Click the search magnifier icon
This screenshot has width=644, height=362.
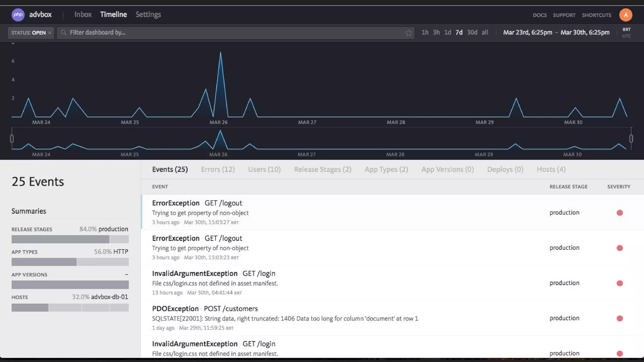pos(64,32)
